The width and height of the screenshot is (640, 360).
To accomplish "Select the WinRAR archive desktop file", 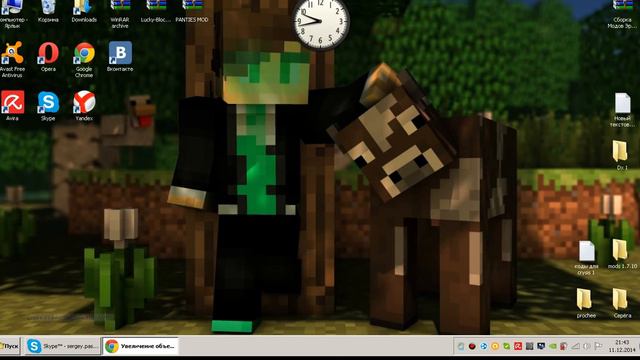I will pos(120,14).
